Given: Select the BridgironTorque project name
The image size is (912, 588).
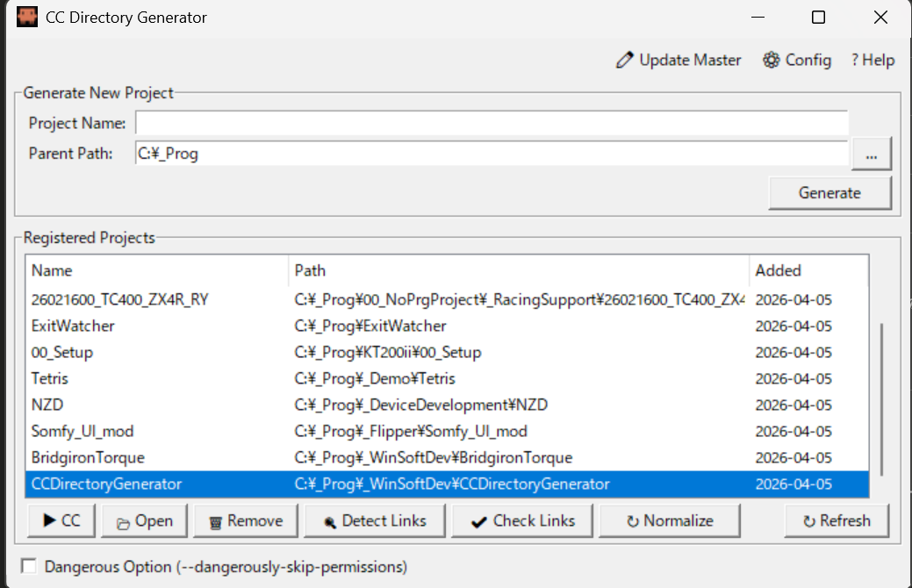Looking at the screenshot, I should [x=88, y=458].
